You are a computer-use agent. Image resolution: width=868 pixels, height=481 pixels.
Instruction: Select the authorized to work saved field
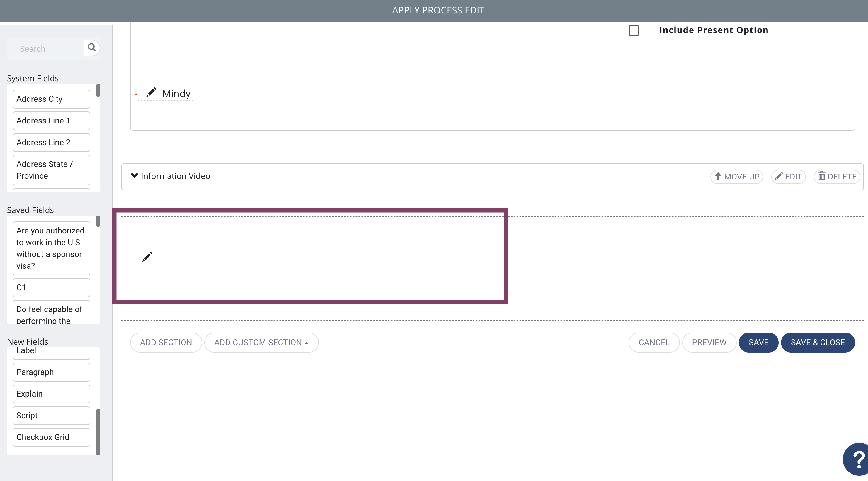point(51,248)
